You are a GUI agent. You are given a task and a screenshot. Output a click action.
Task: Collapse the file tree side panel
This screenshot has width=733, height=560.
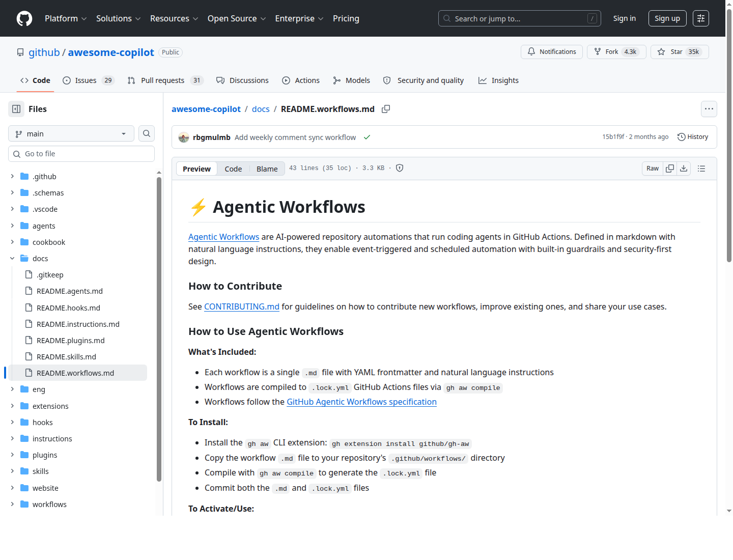(16, 109)
